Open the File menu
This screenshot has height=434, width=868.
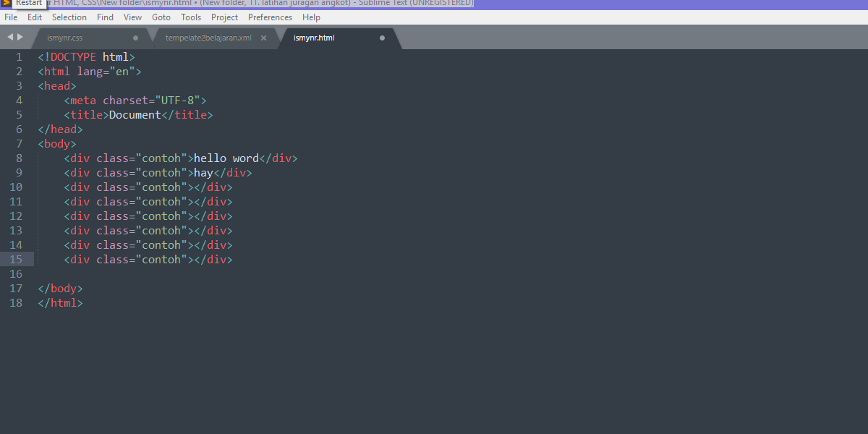click(x=11, y=17)
